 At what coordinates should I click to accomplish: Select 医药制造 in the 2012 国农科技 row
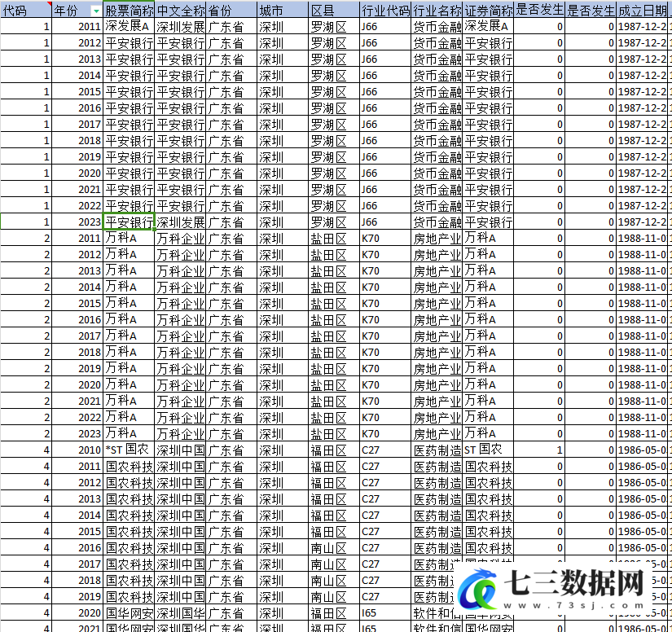point(437,482)
